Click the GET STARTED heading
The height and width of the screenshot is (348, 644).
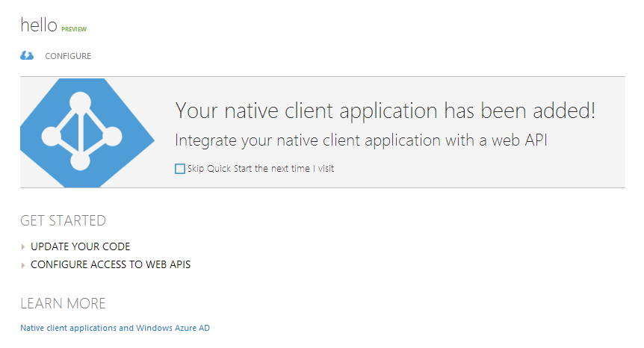coord(64,221)
